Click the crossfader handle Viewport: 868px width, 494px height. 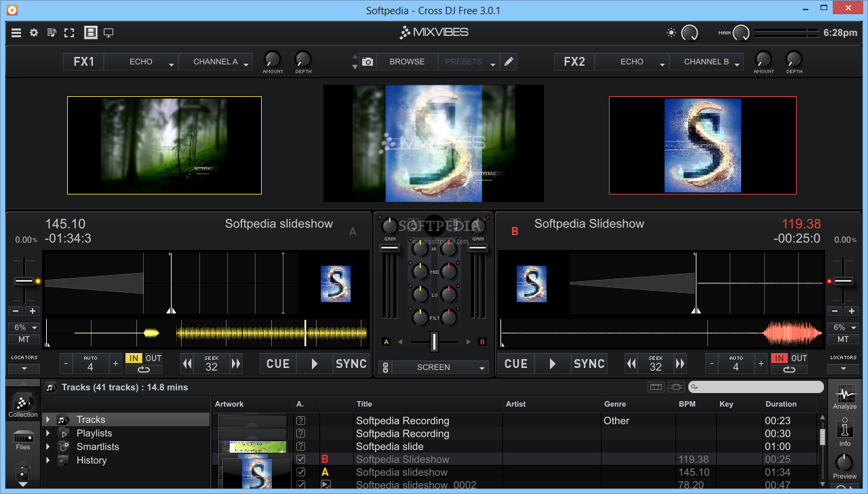(x=435, y=342)
